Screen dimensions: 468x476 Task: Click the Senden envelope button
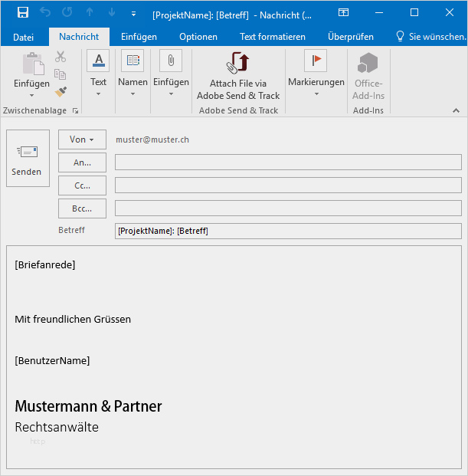(27, 159)
